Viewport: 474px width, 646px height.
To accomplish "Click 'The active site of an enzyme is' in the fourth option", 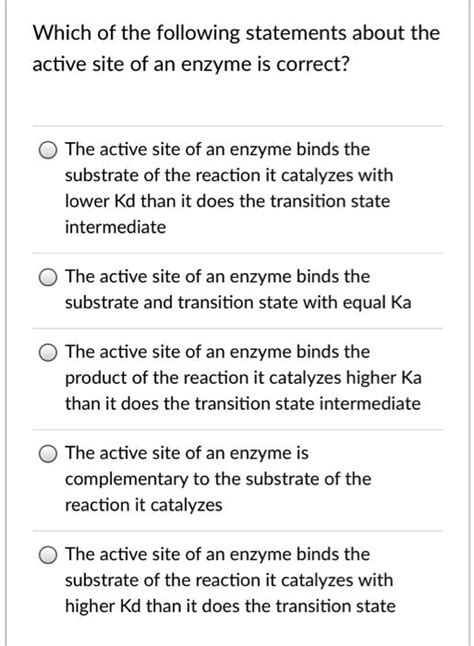I will 187,453.
